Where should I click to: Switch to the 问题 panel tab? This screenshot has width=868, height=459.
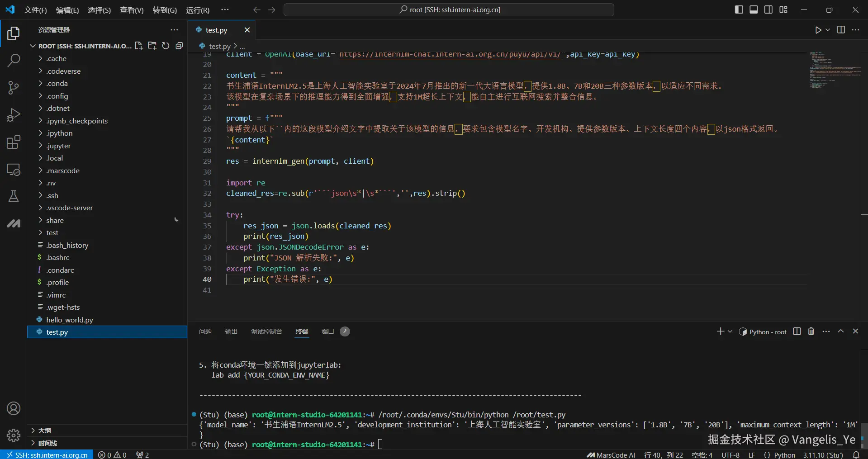(205, 331)
